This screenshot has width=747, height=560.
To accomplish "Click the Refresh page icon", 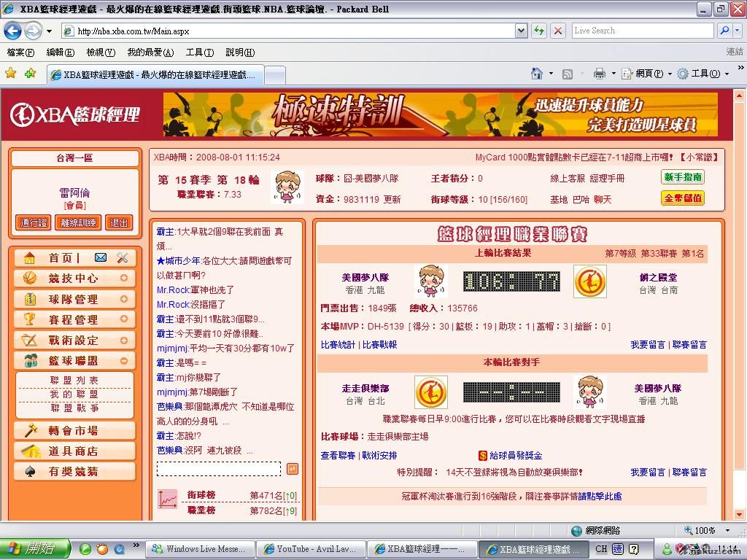I will point(539,31).
